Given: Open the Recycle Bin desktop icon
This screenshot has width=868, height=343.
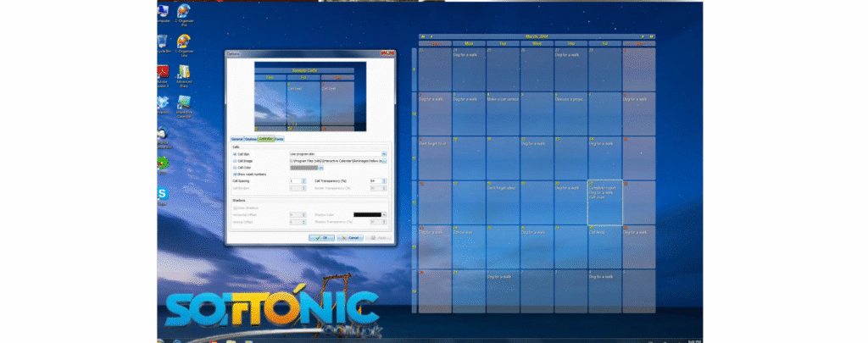Looking at the screenshot, I should coord(163,44).
